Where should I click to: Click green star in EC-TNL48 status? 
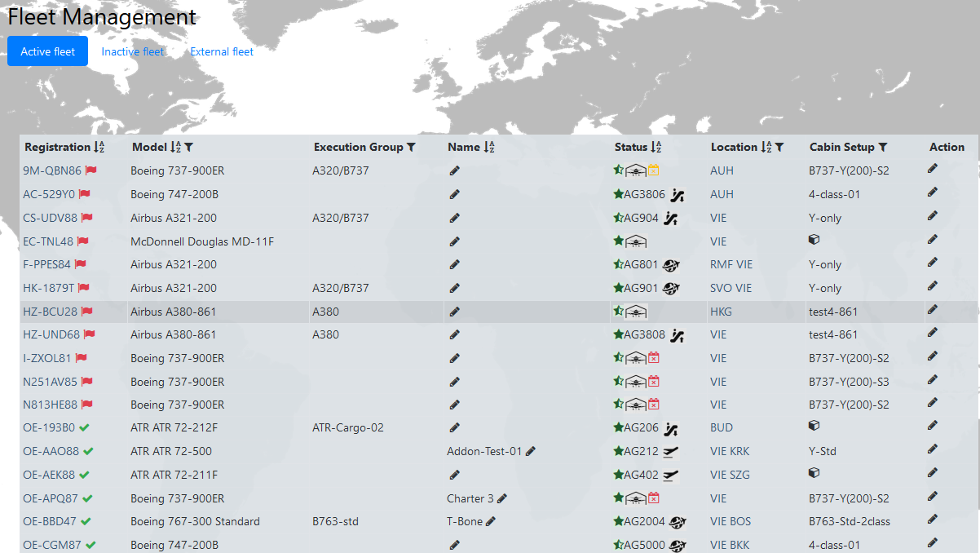619,241
